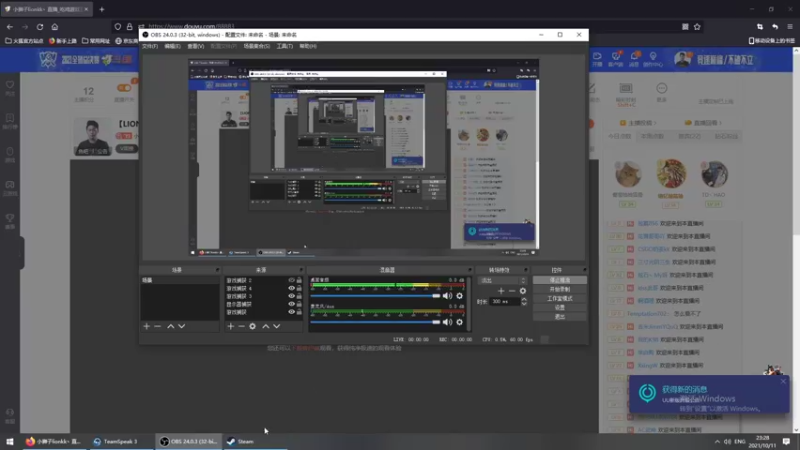
Task: Move the source up in the sources list
Action: point(265,326)
